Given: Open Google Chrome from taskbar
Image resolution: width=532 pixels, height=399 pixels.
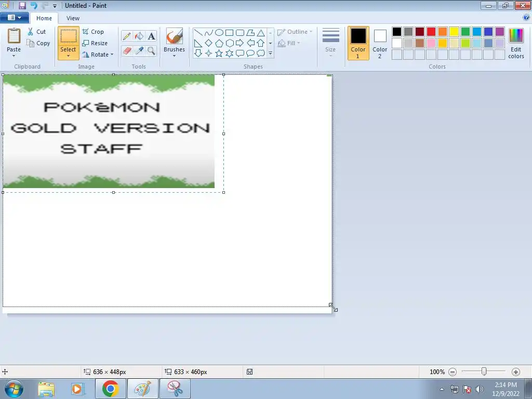Looking at the screenshot, I should point(110,389).
